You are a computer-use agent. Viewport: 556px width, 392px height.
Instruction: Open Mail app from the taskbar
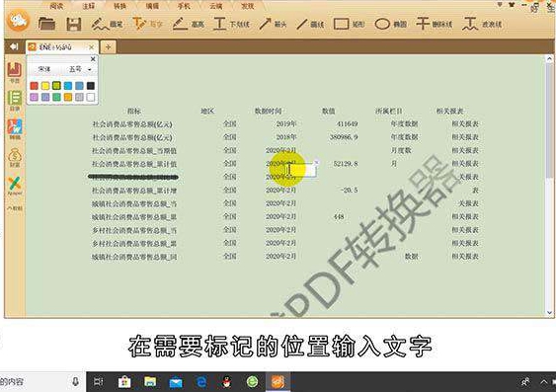point(176,382)
